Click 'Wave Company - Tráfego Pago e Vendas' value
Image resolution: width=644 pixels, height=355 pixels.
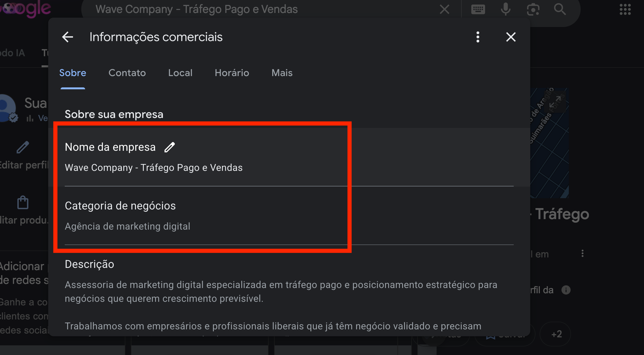[x=154, y=168]
